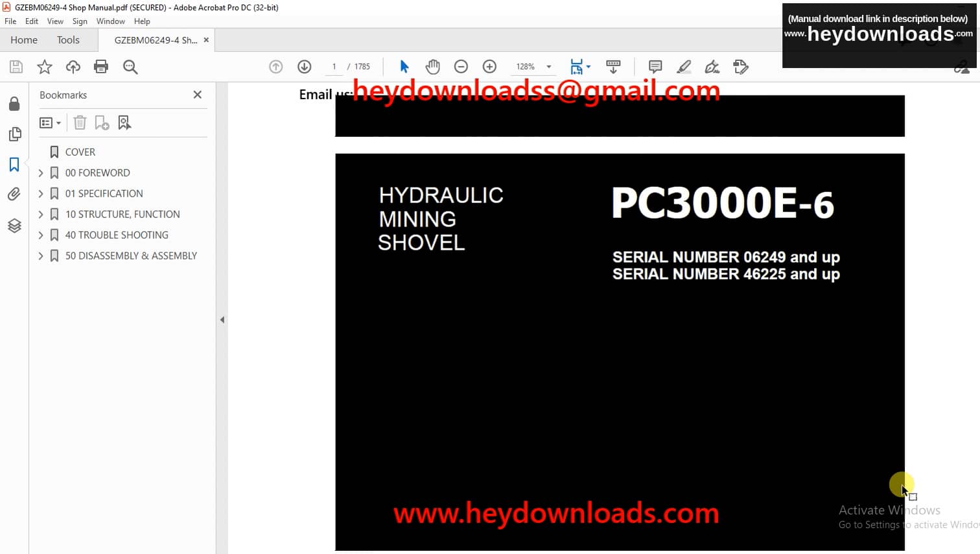Image resolution: width=980 pixels, height=554 pixels.
Task: Find current bookmark icon
Action: click(x=124, y=123)
